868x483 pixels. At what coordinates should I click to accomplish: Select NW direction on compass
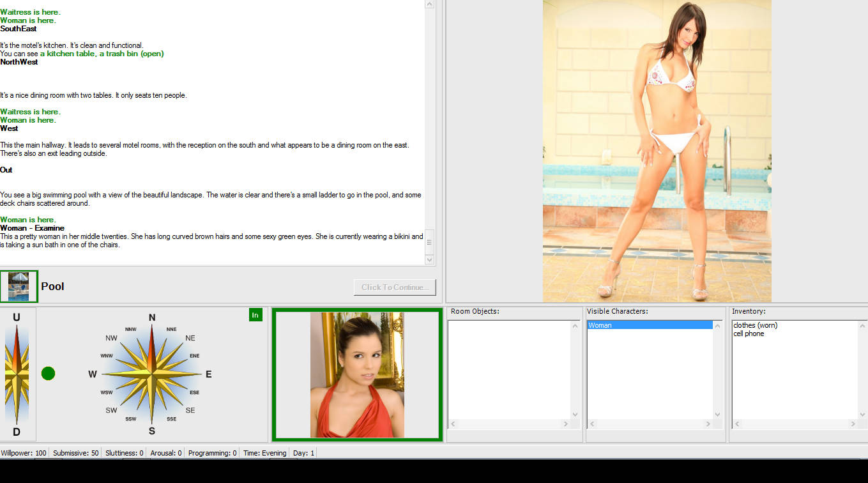pyautogui.click(x=112, y=338)
